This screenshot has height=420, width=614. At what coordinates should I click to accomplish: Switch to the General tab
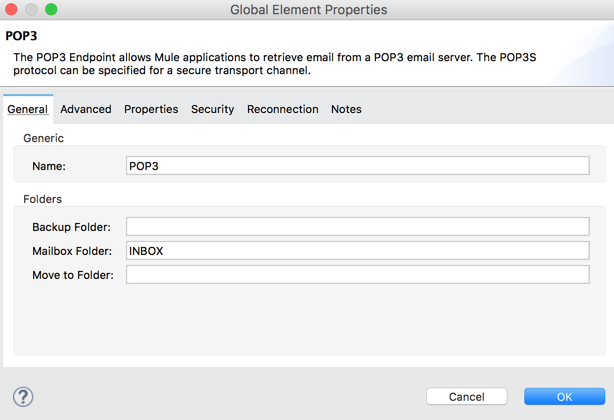(27, 109)
